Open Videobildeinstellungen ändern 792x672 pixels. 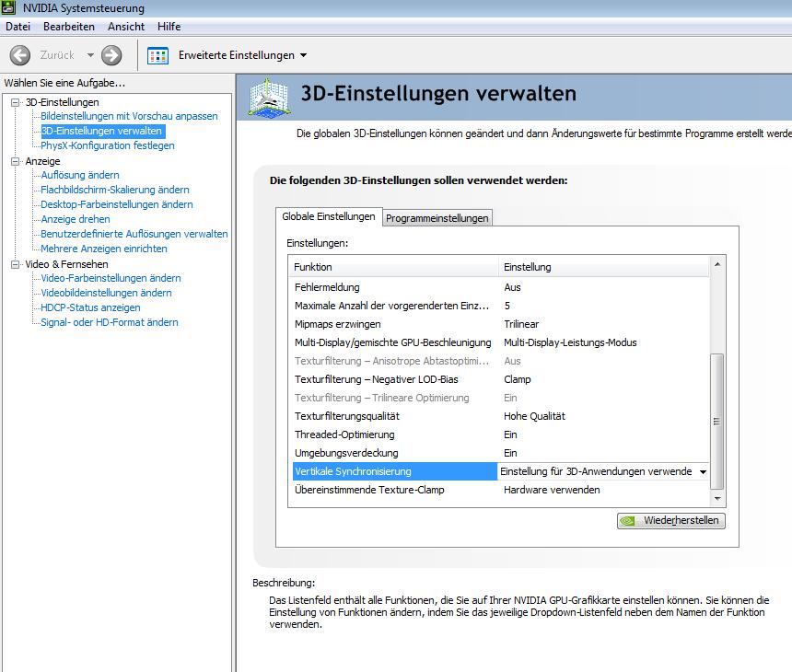point(106,293)
